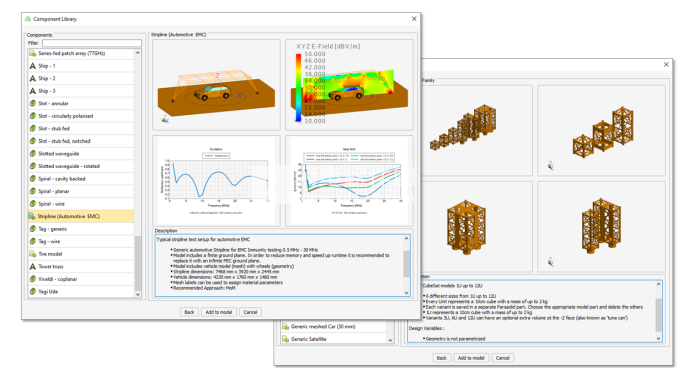Click the Ship - 1 antenna icon
The height and width of the screenshot is (368, 681).
[33, 66]
